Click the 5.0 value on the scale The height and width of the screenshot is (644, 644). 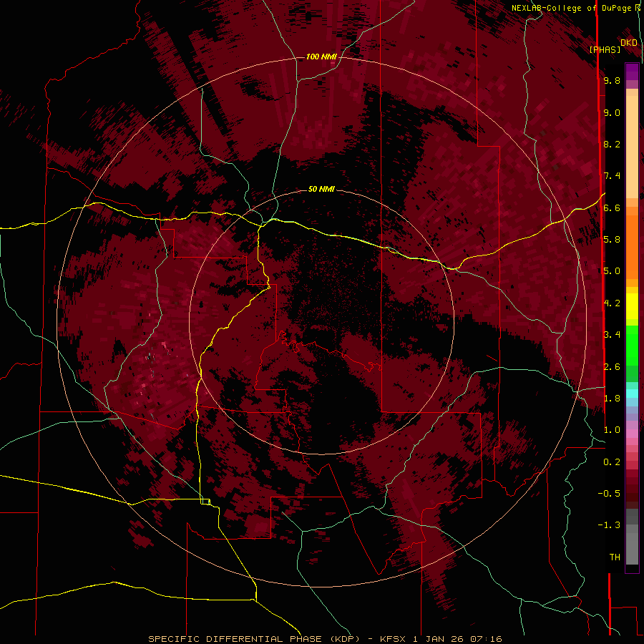(612, 271)
